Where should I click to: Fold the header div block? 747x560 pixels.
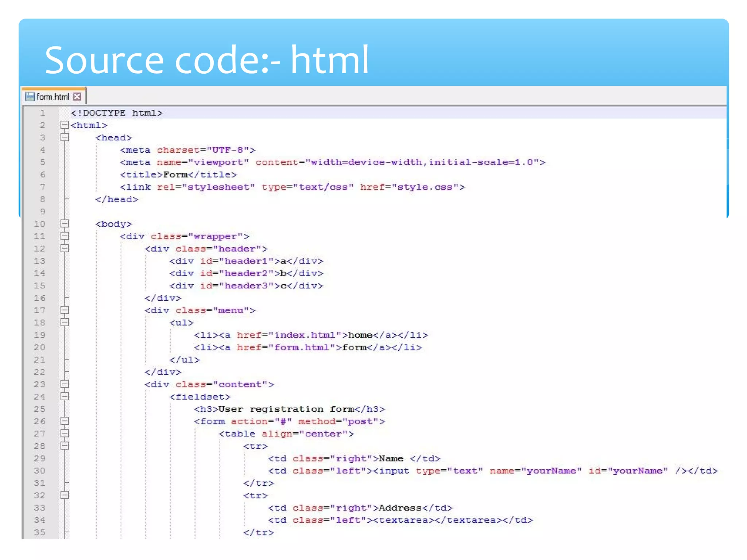click(65, 248)
